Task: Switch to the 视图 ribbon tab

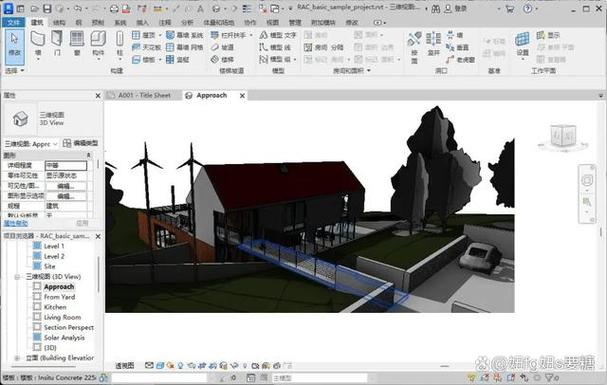Action: (273, 22)
